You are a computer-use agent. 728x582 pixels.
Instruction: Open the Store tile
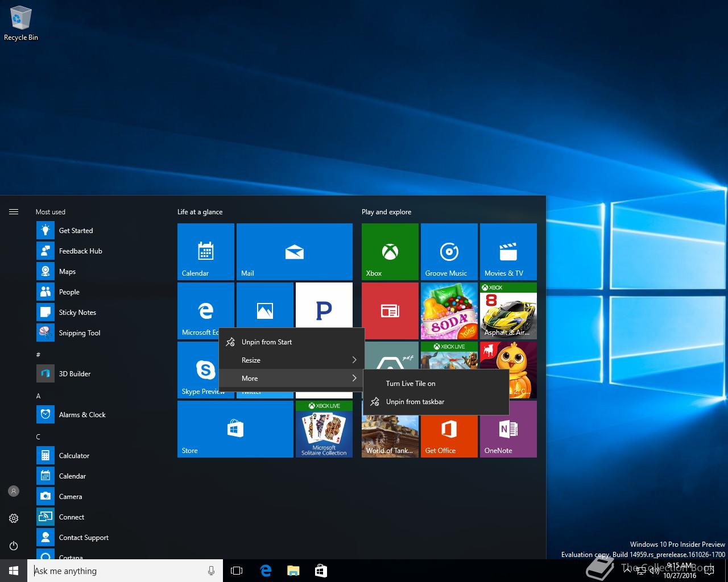235,429
